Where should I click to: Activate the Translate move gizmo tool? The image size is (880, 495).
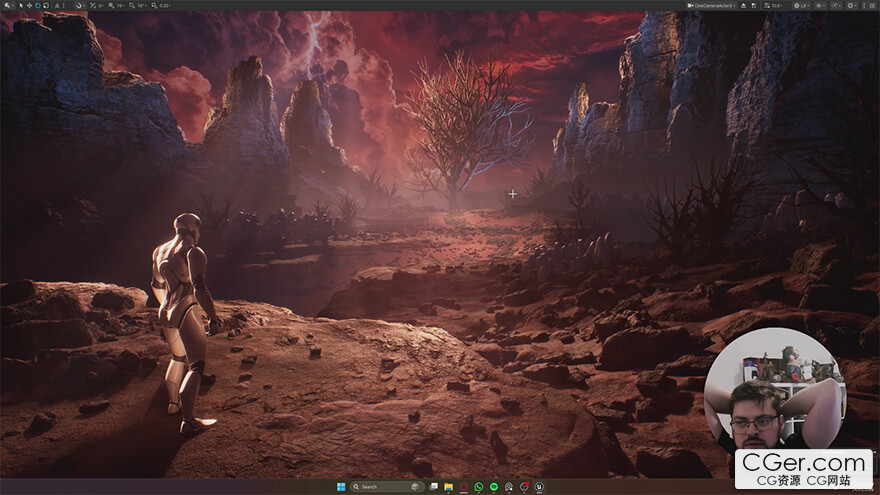coord(29,5)
